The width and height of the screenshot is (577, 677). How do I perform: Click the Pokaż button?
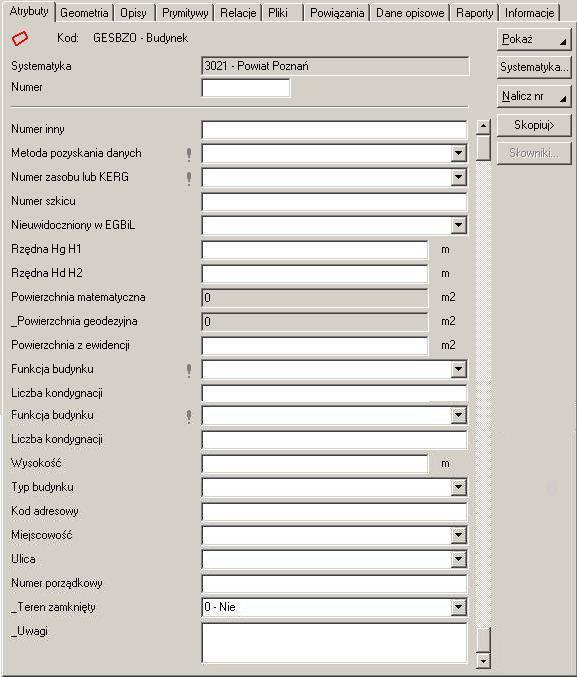pyautogui.click(x=534, y=39)
